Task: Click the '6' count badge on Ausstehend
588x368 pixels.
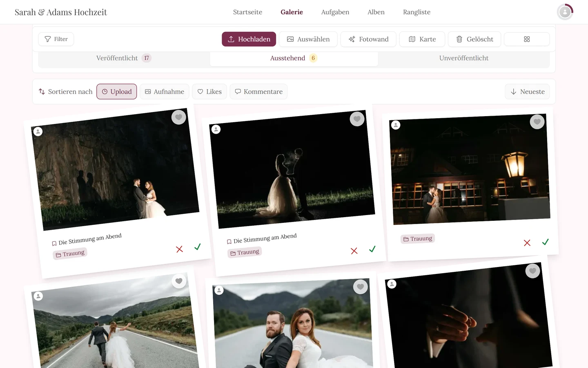Action: pos(313,58)
